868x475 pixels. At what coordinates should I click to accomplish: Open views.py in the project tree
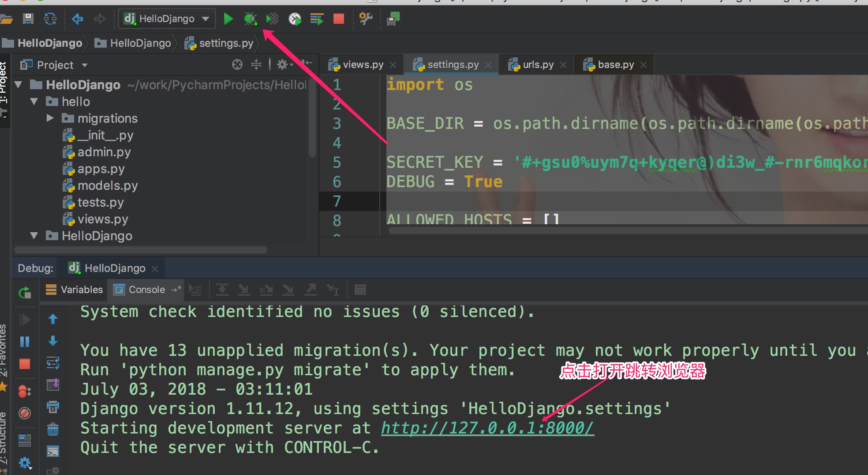click(x=96, y=219)
